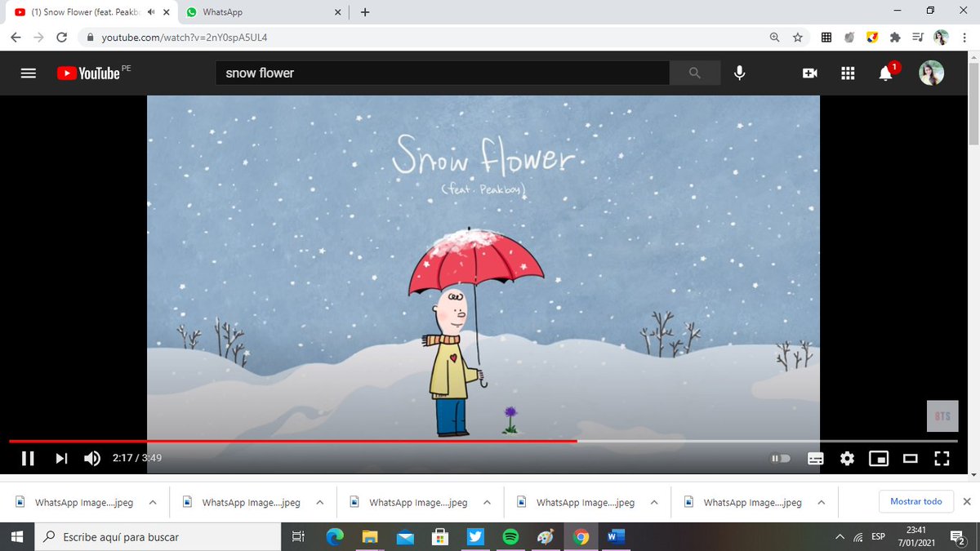
Task: Mute the Snow Flower tab audio icon
Action: (x=150, y=12)
